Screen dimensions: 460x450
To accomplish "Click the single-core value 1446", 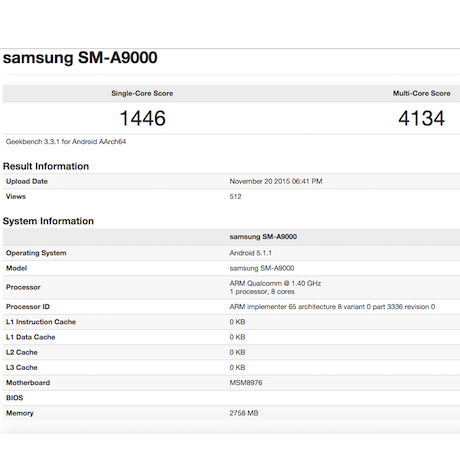I will coord(142,118).
